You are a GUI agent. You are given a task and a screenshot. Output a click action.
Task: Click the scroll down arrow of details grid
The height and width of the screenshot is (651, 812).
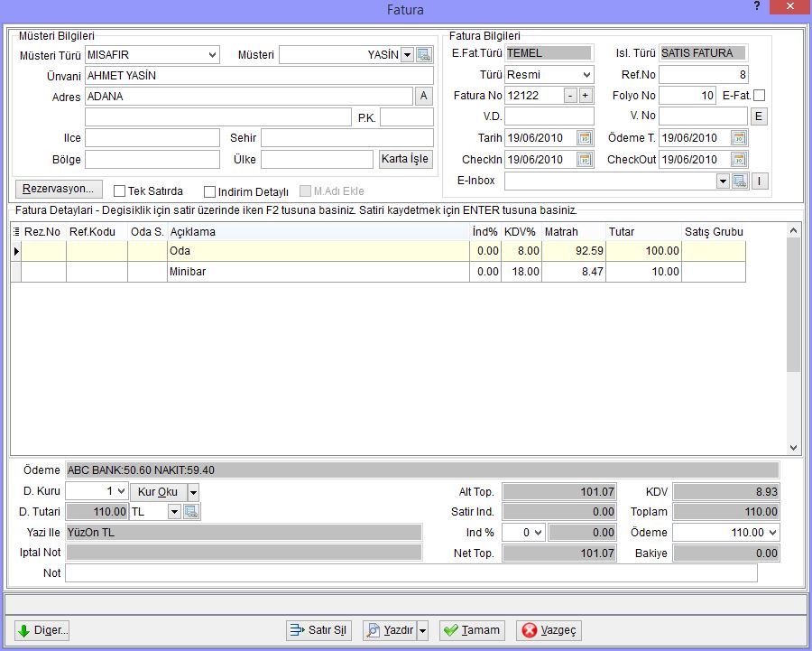(x=793, y=448)
